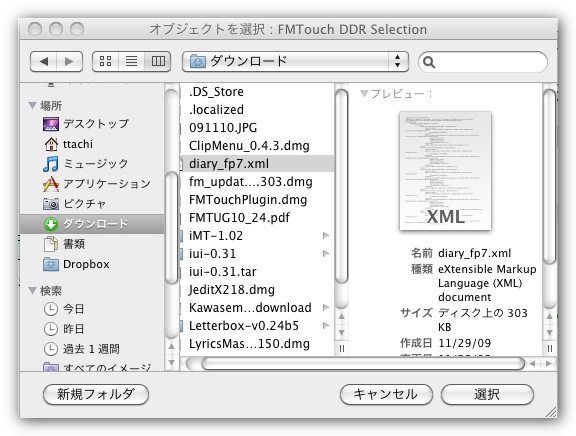Switch to list view
The width and height of the screenshot is (576, 436).
tap(132, 61)
